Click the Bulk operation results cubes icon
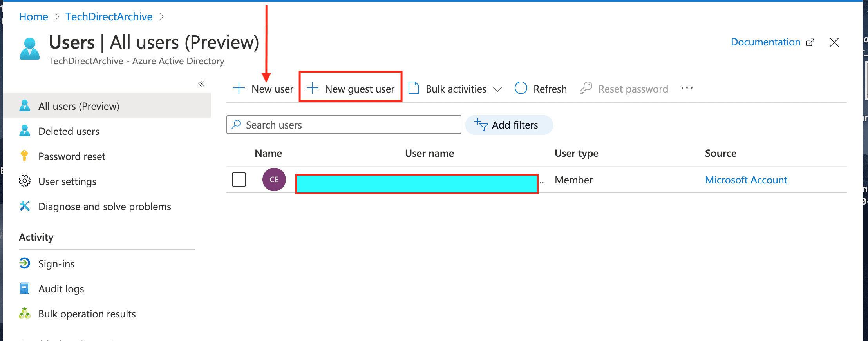Image resolution: width=868 pixels, height=341 pixels. 25,314
